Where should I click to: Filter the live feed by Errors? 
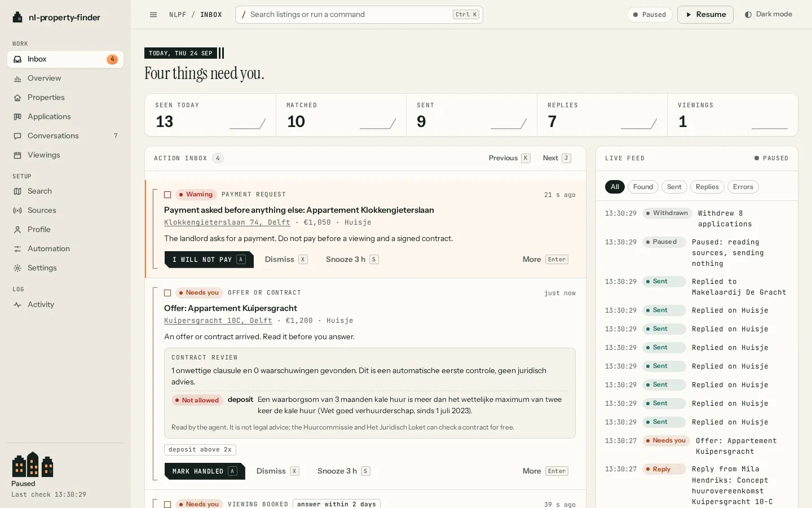pyautogui.click(x=743, y=187)
